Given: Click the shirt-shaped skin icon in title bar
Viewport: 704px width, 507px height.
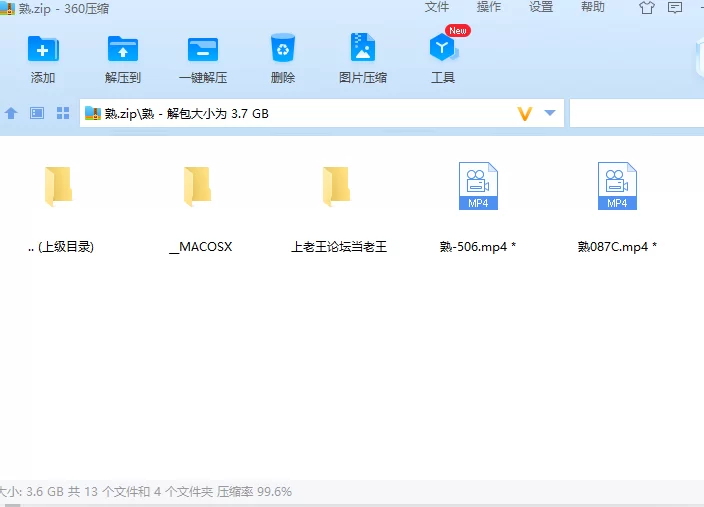Looking at the screenshot, I should [646, 8].
